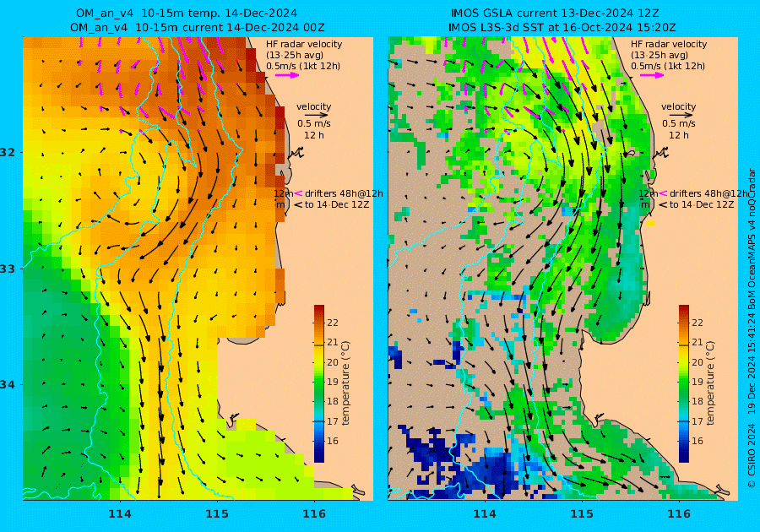Click 'HF radar velocity' label in left map
This screenshot has width=760, height=532.
point(304,44)
